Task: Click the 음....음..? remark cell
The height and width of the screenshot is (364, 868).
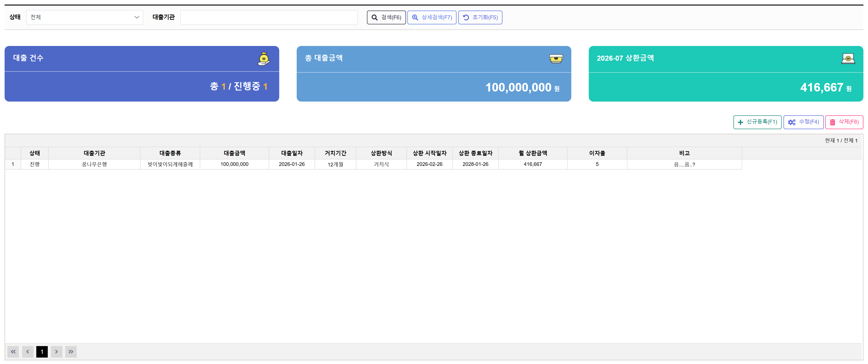Action: (684, 164)
